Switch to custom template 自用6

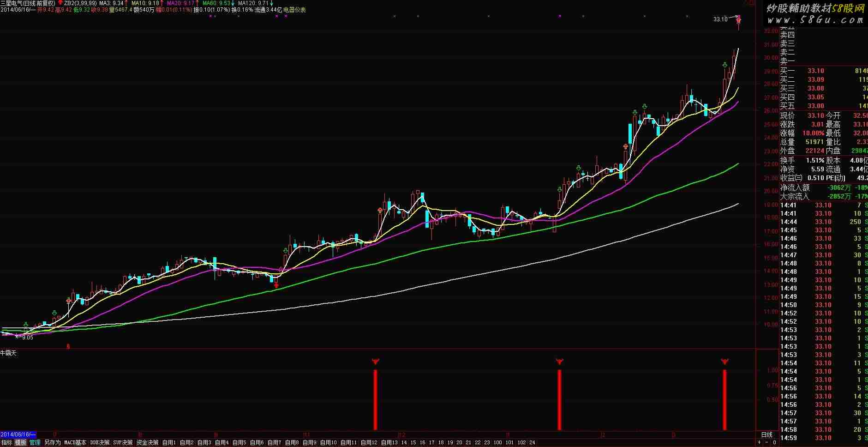pos(257,442)
